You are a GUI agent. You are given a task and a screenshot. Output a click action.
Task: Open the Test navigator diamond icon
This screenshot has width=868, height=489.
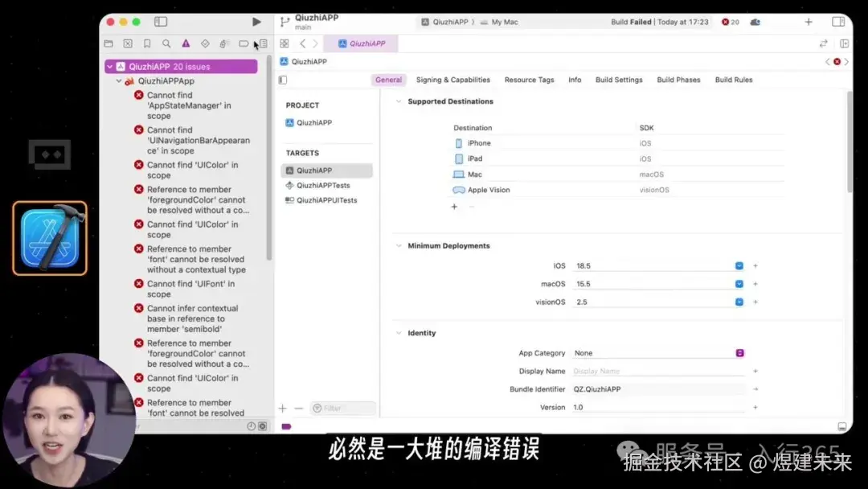click(x=205, y=43)
